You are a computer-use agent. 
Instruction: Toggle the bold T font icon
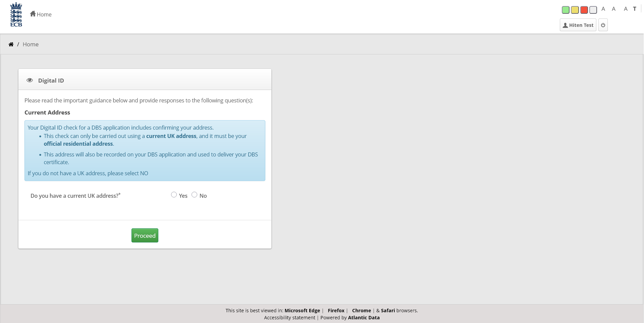pos(634,9)
